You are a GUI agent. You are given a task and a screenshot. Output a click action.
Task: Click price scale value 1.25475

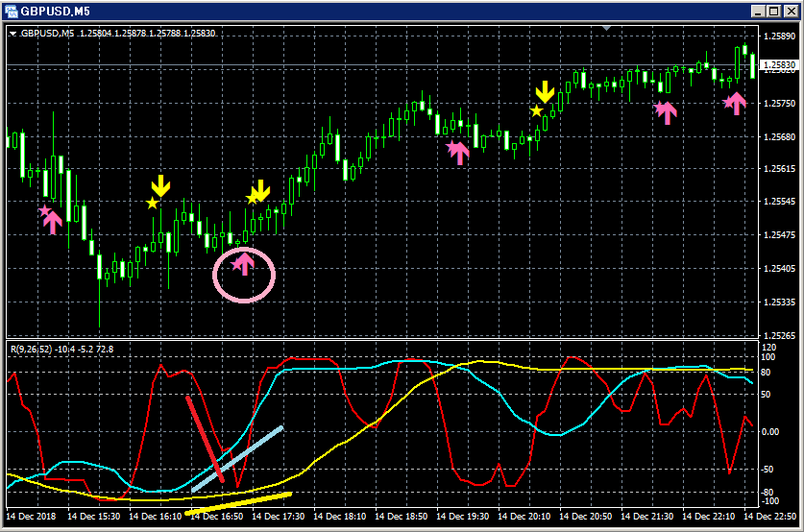pos(779,234)
